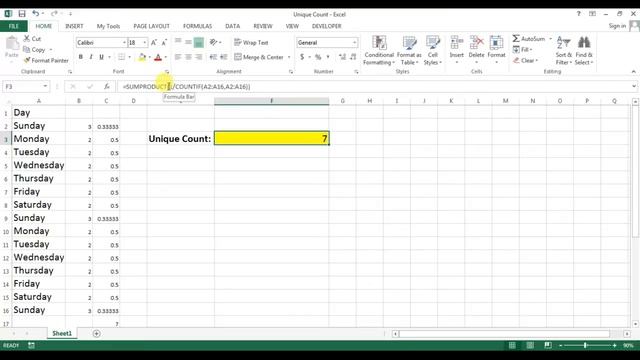Open Cell Styles gallery
The width and height of the screenshot is (640, 360).
[433, 51]
